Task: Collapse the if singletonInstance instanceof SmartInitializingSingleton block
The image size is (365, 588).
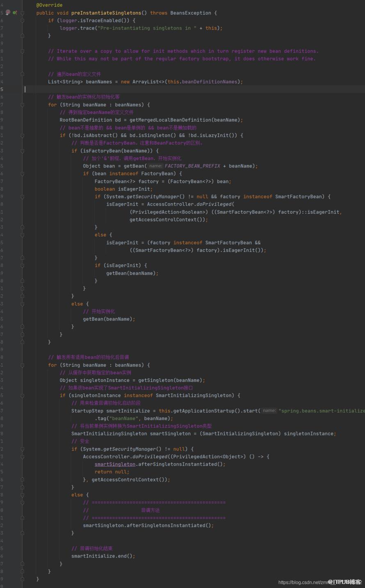Action: [x=23, y=396]
